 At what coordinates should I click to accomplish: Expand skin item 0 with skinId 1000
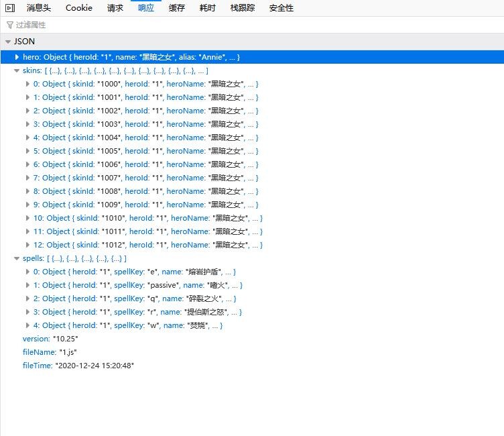click(27, 84)
